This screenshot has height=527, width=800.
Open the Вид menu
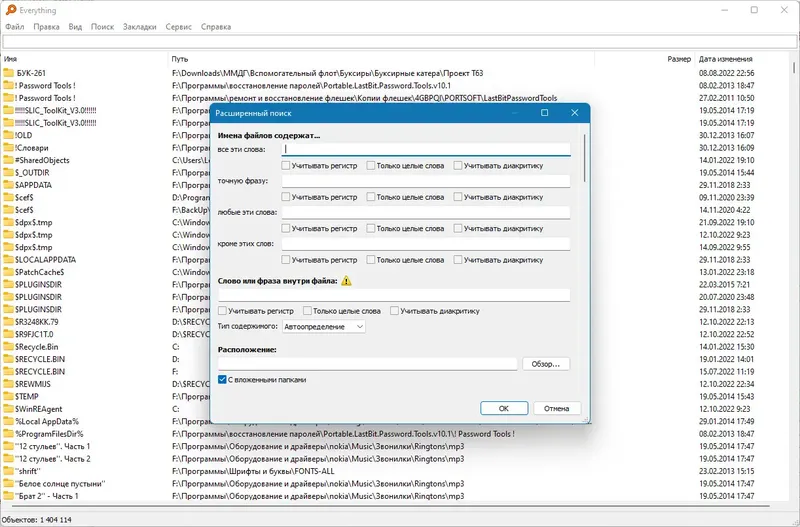[x=75, y=27]
